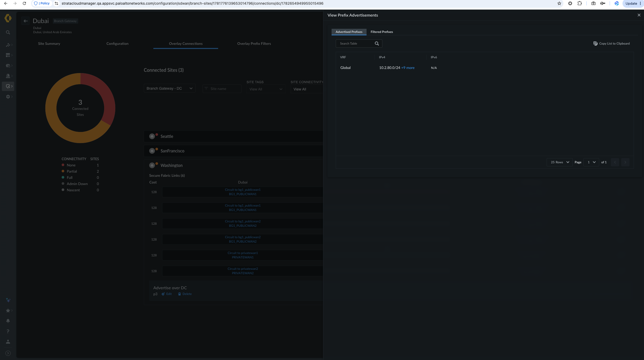
Task: Click the browser address bar URL
Action: [192, 3]
